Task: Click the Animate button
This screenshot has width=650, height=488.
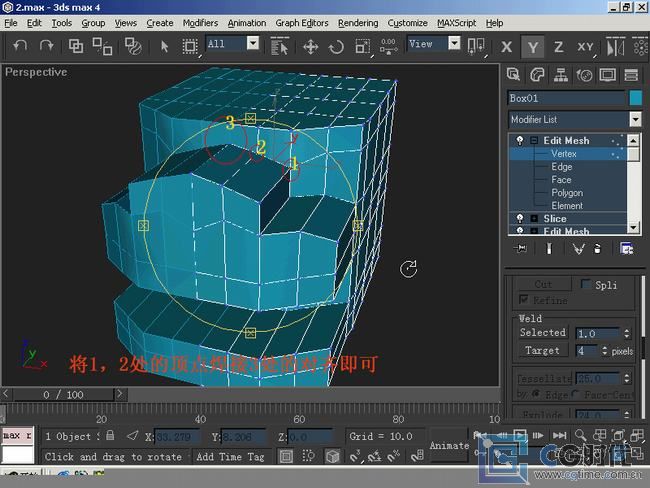Action: [449, 445]
